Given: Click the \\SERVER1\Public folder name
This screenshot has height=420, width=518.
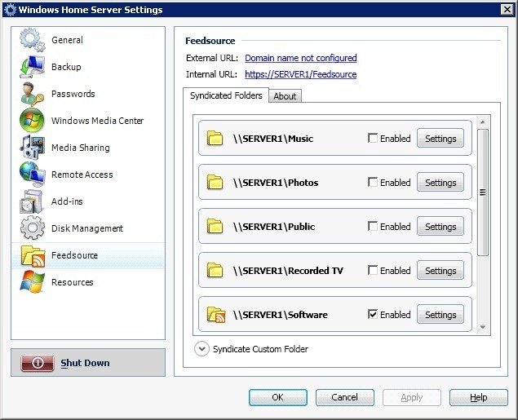Looking at the screenshot, I should [x=274, y=227].
